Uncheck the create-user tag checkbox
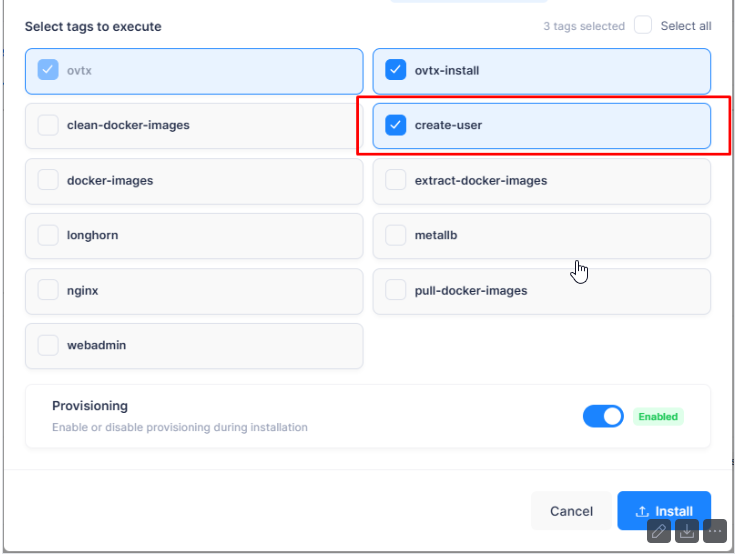This screenshot has width=742, height=560. pos(396,126)
